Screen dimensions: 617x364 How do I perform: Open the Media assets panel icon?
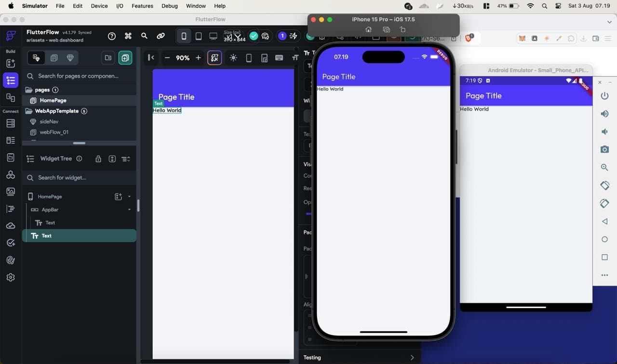(11, 191)
